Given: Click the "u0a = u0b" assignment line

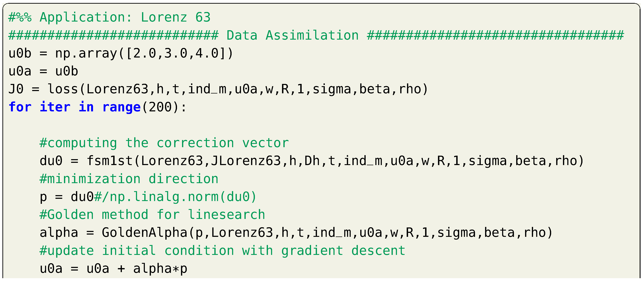Looking at the screenshot, I should (x=43, y=71).
